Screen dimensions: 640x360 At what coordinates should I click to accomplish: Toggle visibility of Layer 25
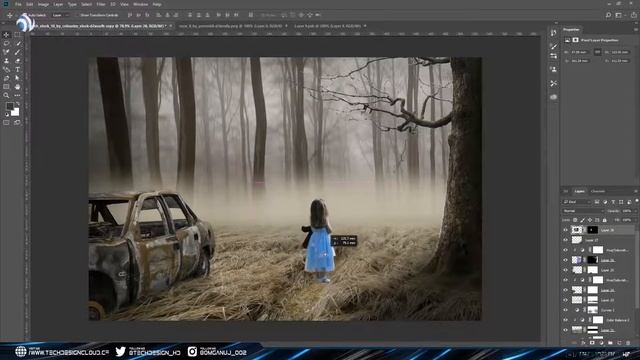click(x=565, y=270)
